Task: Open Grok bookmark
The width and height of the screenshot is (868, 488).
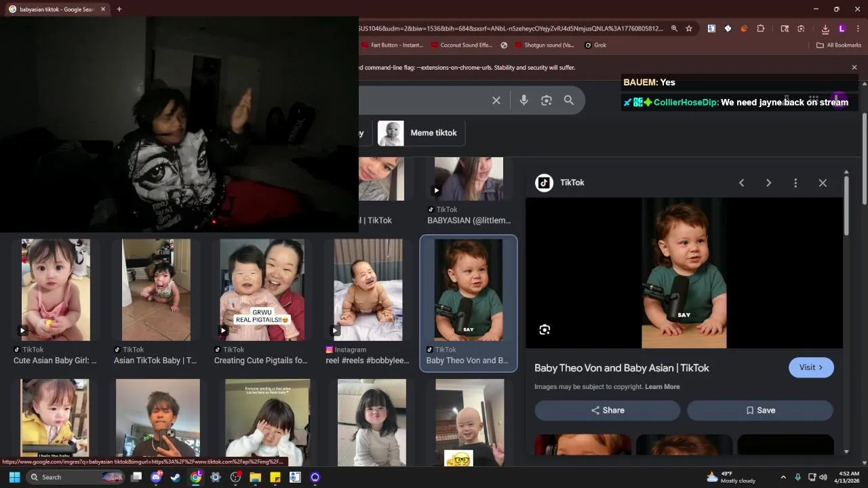Action: [594, 45]
